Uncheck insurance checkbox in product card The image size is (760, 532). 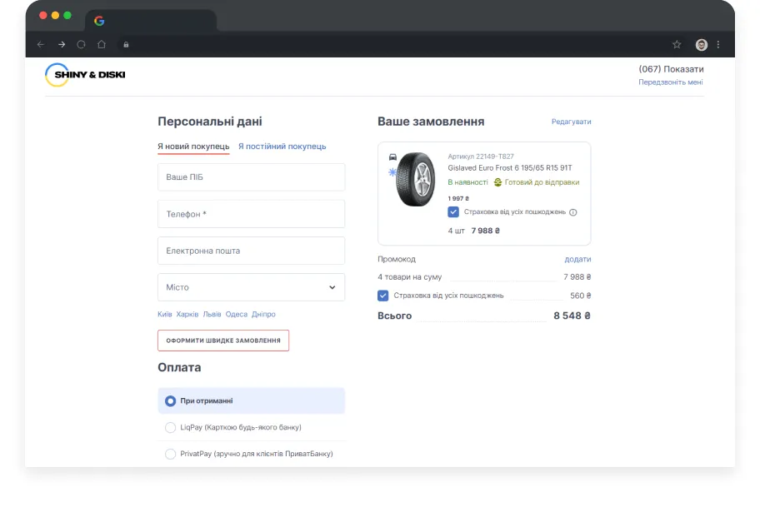pos(453,212)
